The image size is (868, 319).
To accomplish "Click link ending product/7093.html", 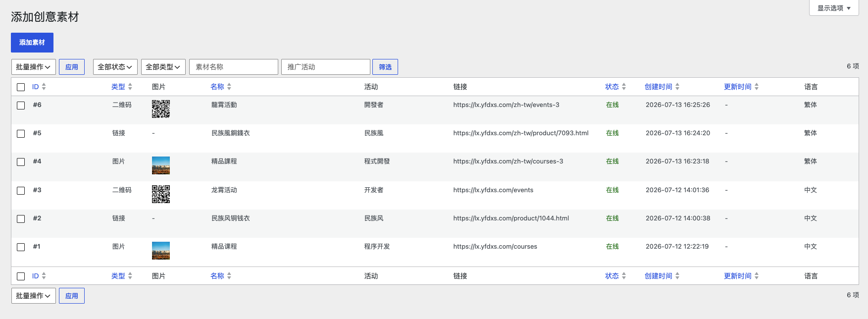I will coord(521,133).
